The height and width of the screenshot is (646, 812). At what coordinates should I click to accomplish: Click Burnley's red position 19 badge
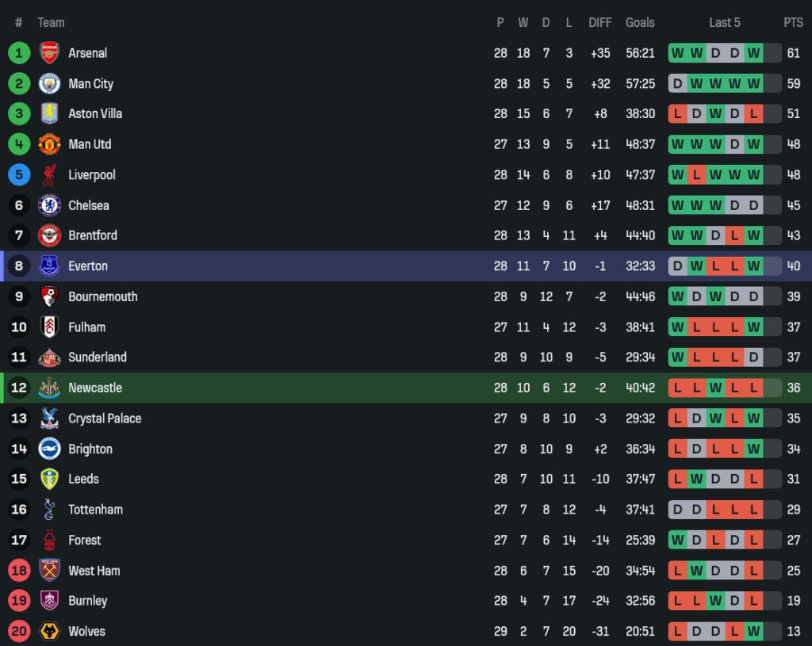click(19, 601)
